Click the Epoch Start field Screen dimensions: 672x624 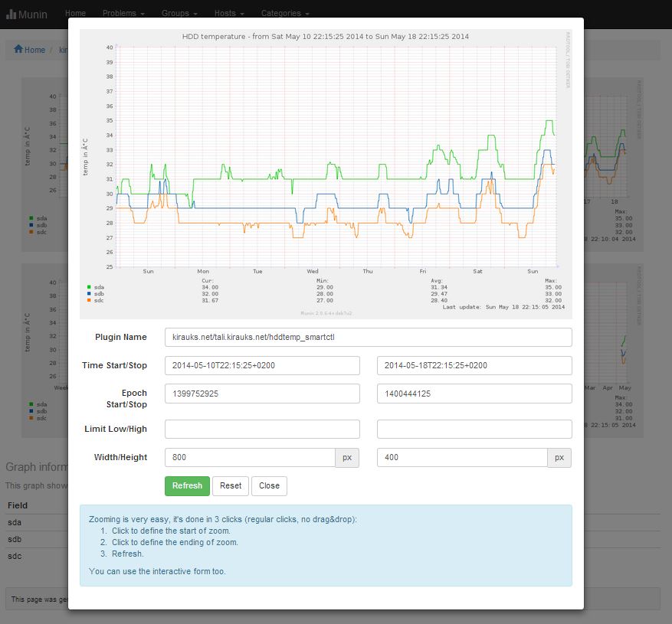(262, 394)
